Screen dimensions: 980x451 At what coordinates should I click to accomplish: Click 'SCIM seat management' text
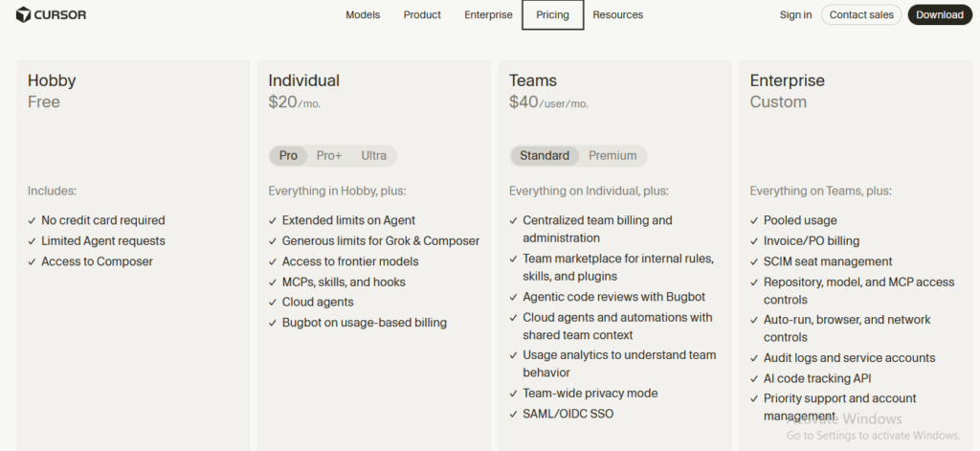(828, 261)
